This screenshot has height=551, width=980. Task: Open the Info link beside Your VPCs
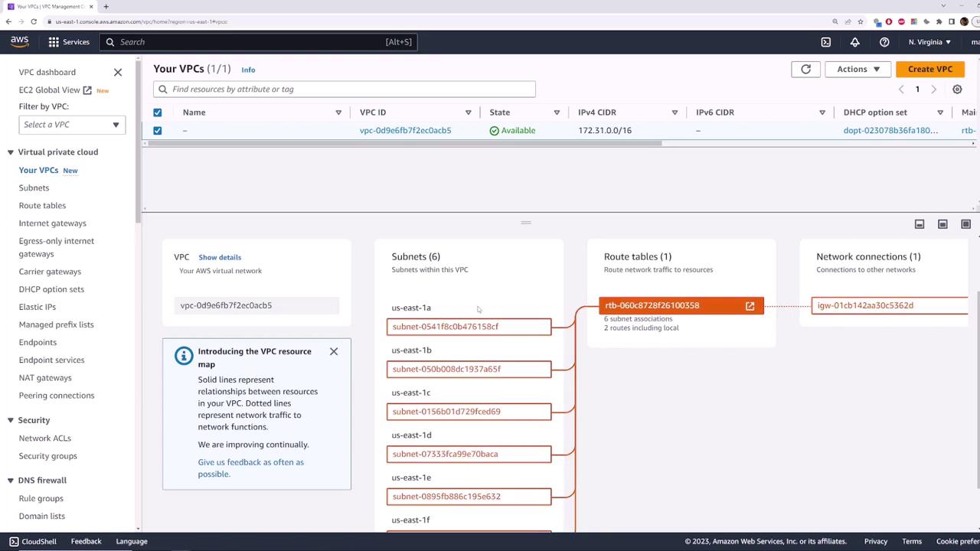coord(248,70)
